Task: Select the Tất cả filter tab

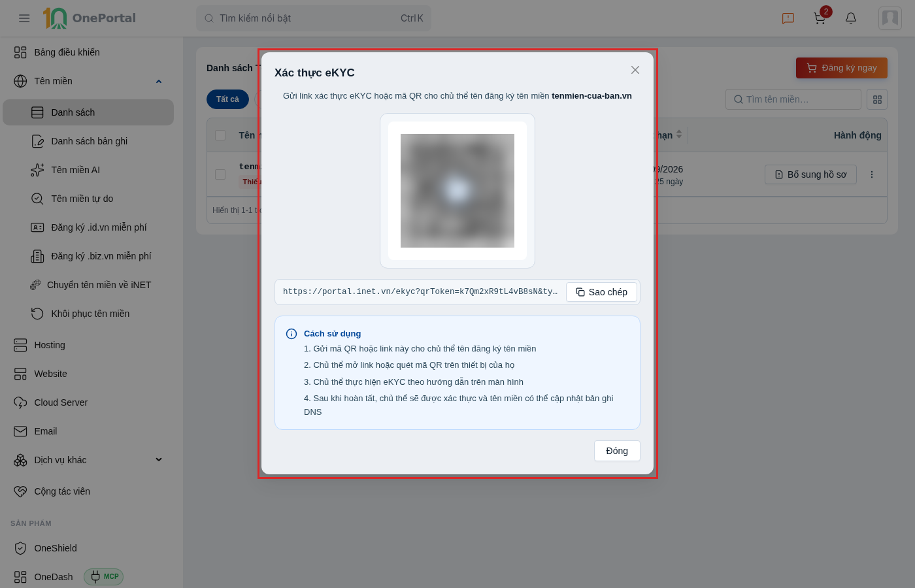Action: click(227, 99)
